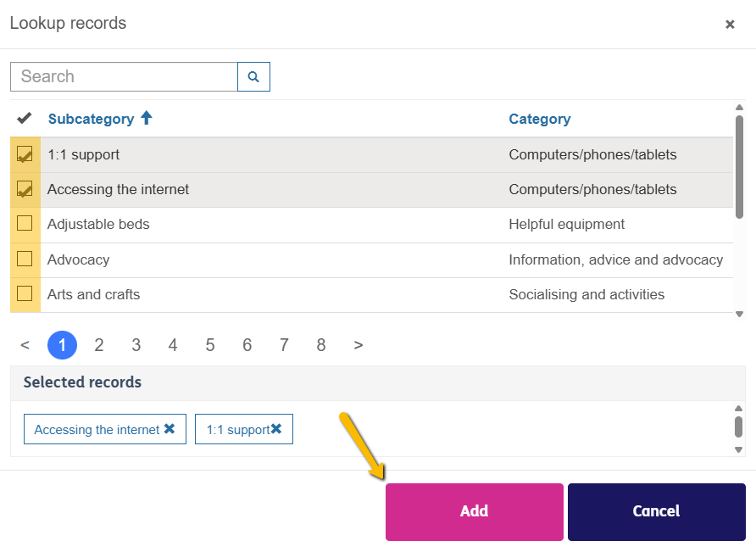Click into the Search input field
Image resolution: width=756 pixels, height=552 pixels.
[x=124, y=76]
